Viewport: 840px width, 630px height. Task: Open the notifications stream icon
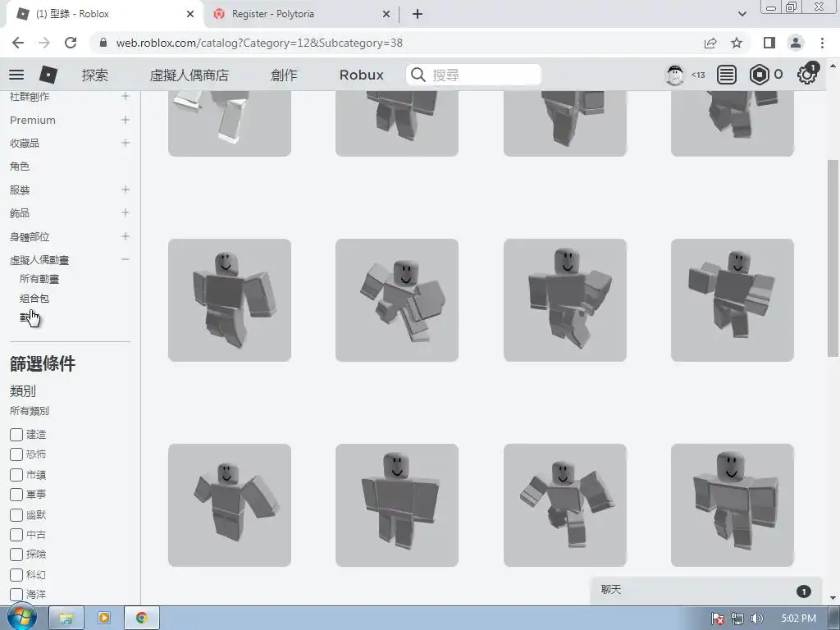727,75
